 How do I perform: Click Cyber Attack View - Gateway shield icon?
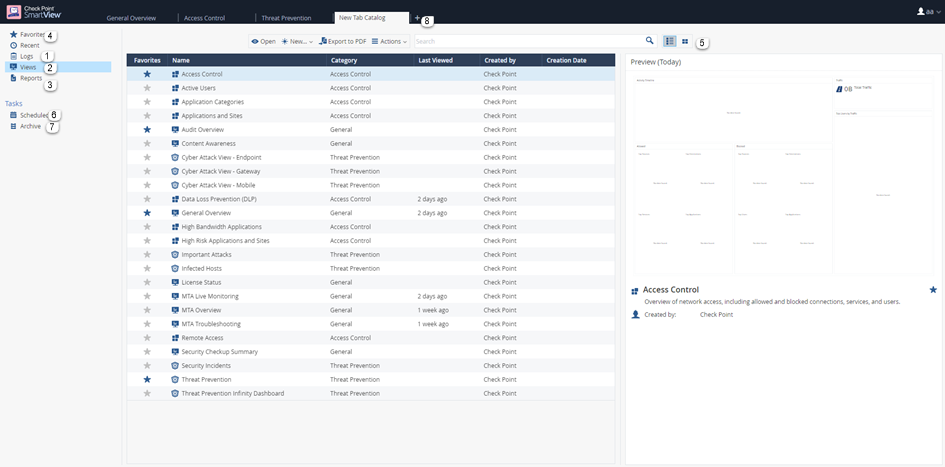175,171
